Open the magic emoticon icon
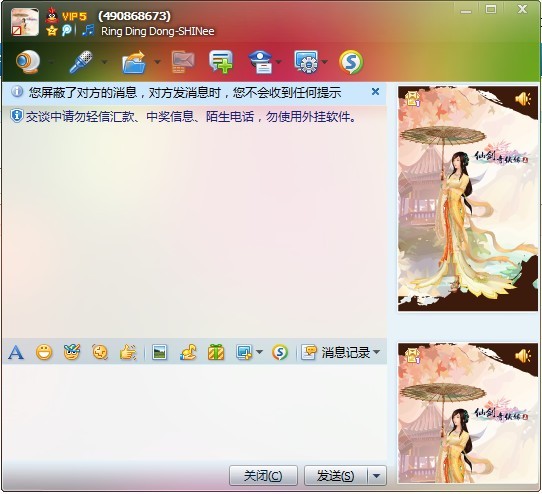 (72, 352)
